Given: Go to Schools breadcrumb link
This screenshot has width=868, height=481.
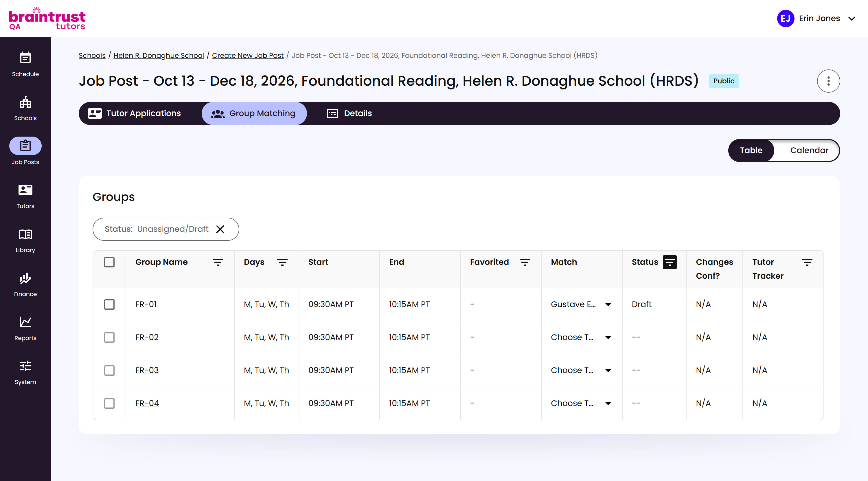Looking at the screenshot, I should click(92, 55).
